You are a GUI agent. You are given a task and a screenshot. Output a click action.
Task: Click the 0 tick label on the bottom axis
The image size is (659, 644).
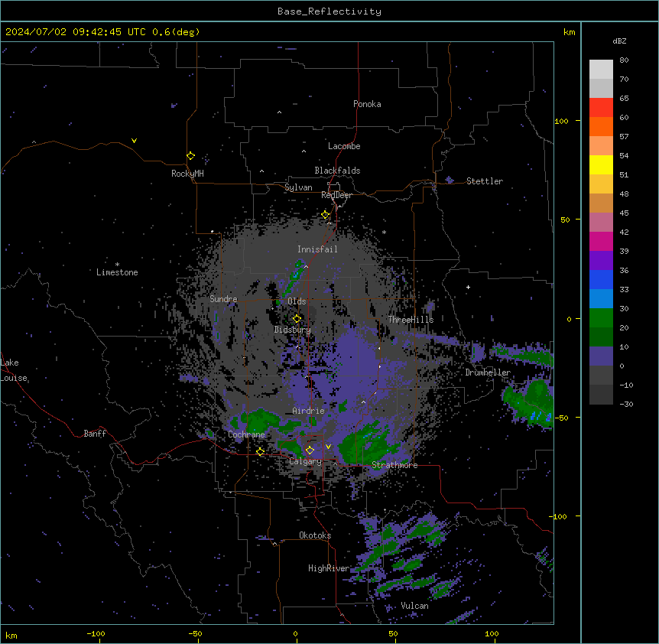(x=295, y=633)
